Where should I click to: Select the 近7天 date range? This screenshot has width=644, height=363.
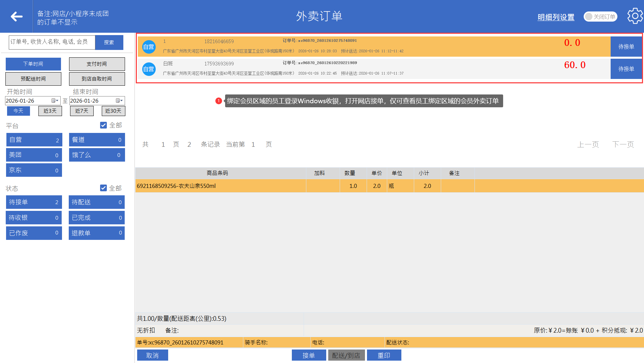point(82,111)
